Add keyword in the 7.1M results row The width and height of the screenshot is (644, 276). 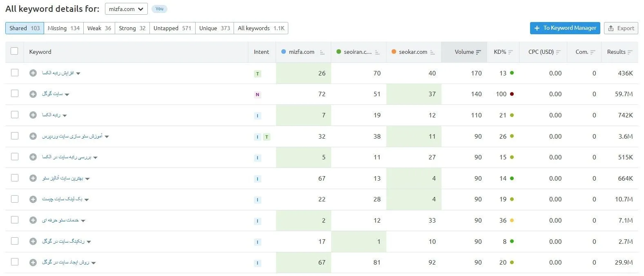[x=33, y=220]
